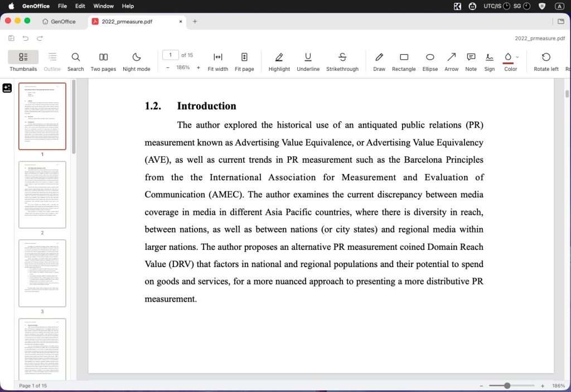
Task: Rotate the page left
Action: [x=545, y=61]
